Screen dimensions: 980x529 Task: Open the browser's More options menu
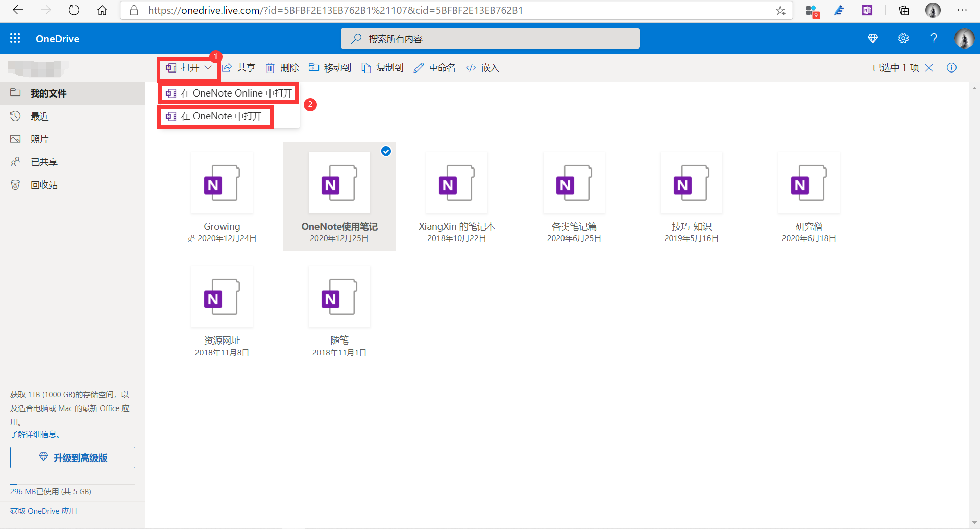click(963, 10)
